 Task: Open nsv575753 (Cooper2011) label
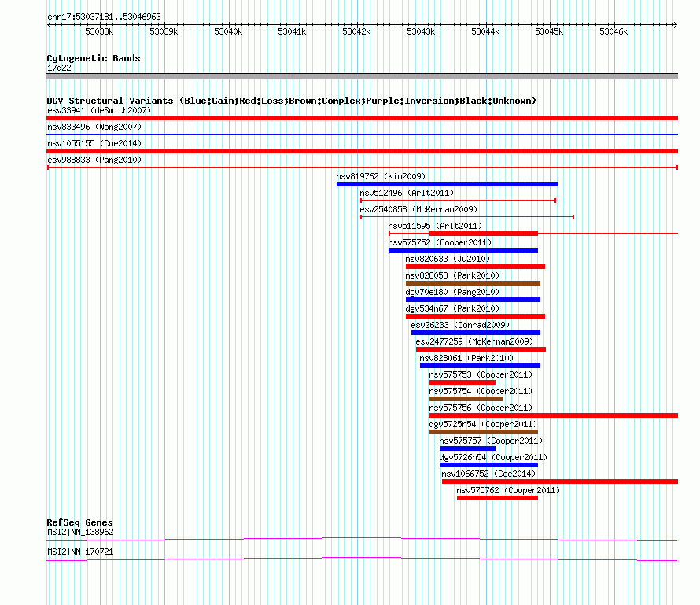pyautogui.click(x=481, y=374)
